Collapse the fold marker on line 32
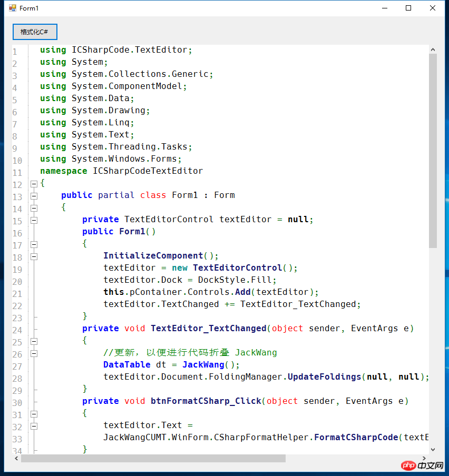 [x=34, y=426]
